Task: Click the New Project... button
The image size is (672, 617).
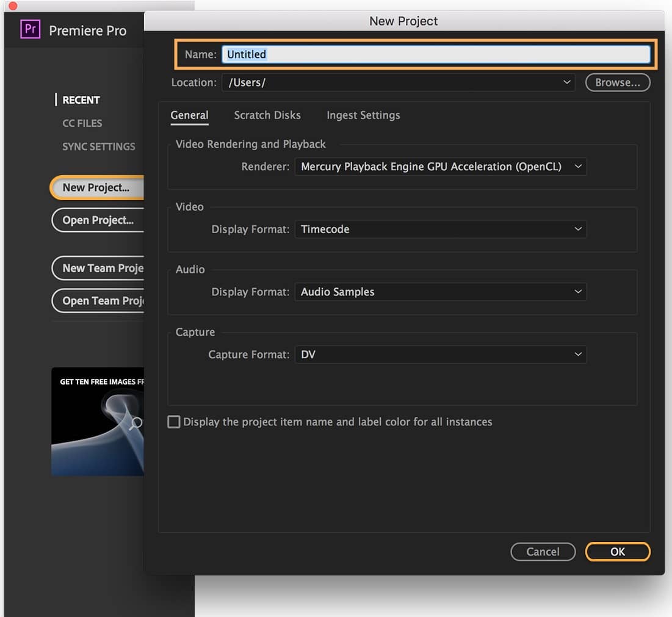Action: (97, 188)
